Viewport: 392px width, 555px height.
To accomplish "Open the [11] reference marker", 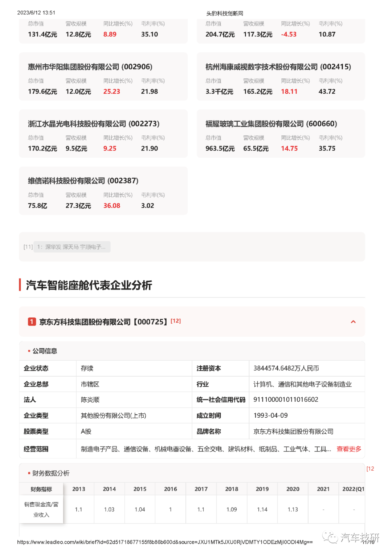I will click(x=28, y=247).
